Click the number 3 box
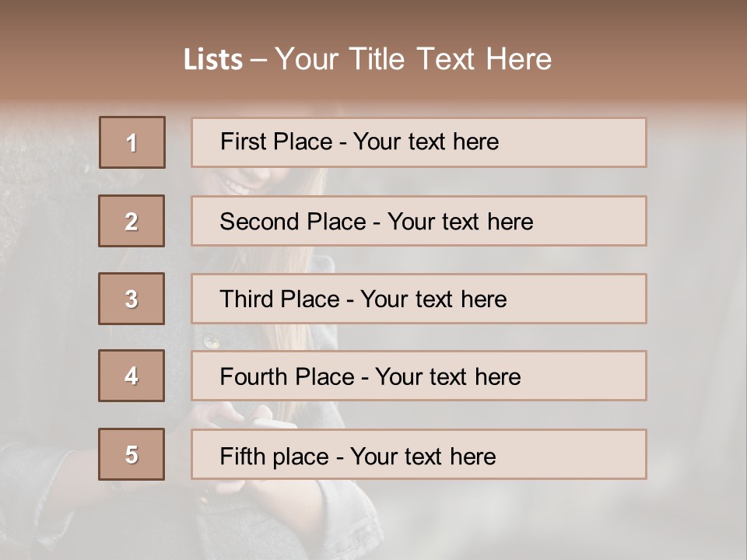 [x=132, y=299]
